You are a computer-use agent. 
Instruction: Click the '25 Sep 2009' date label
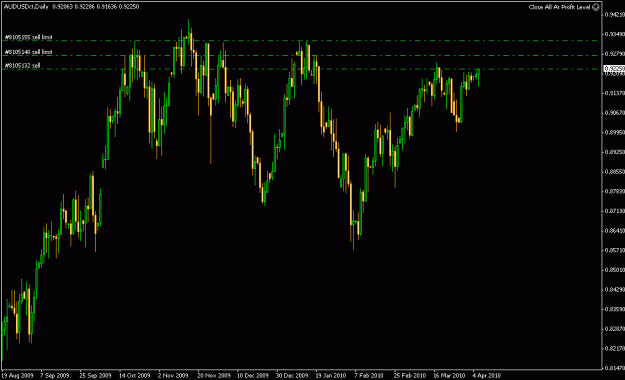pos(95,376)
